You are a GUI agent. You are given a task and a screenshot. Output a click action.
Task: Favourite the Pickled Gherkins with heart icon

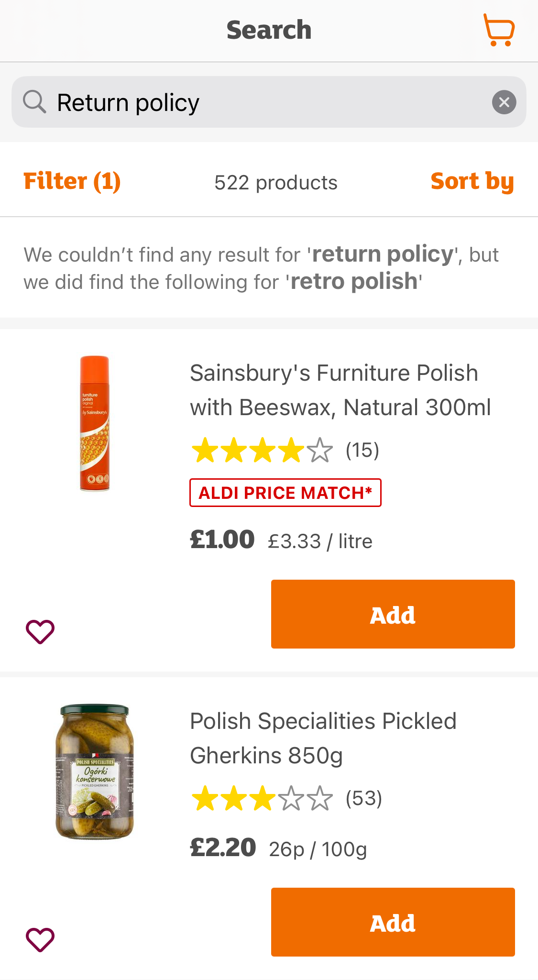[x=40, y=939]
